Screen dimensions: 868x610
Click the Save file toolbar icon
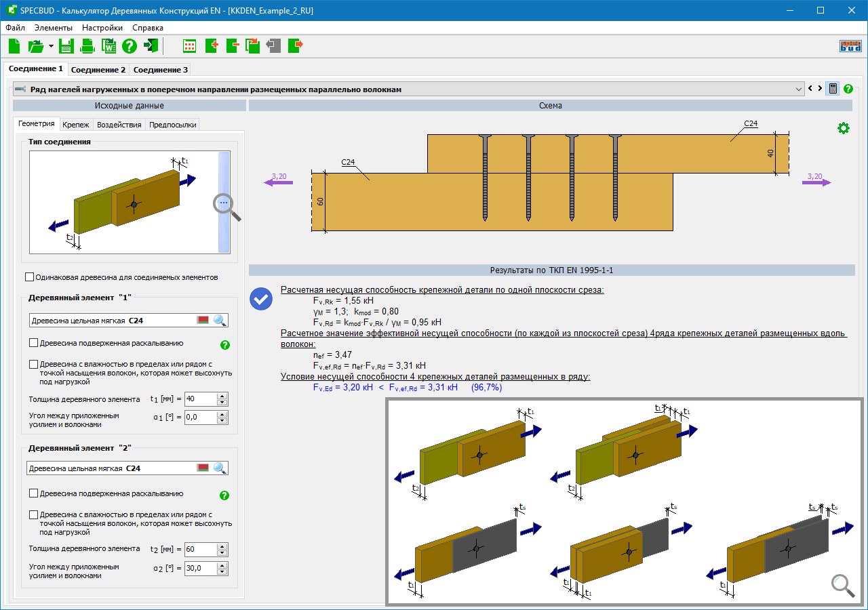coord(66,46)
